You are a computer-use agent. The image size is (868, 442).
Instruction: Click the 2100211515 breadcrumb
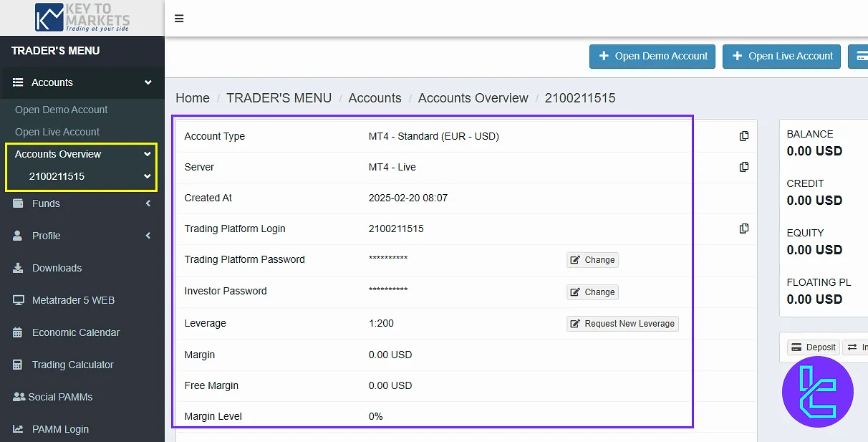point(580,98)
